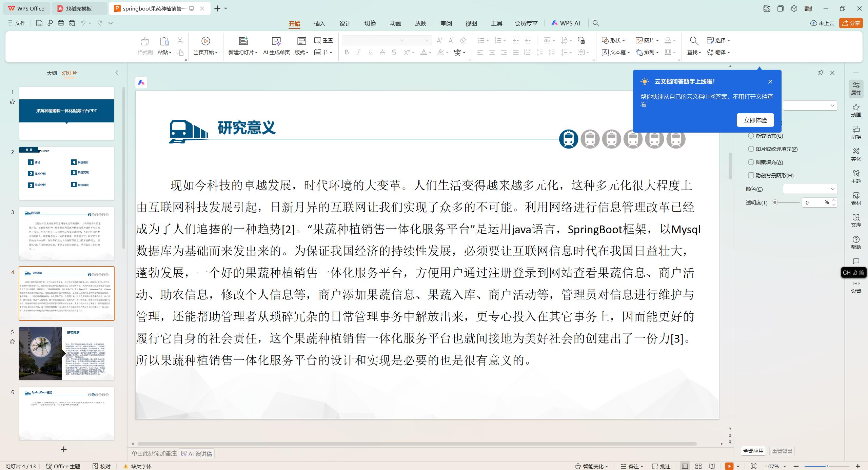Click the 全部应用 button
Screen dimensions: 868x470
click(753, 451)
